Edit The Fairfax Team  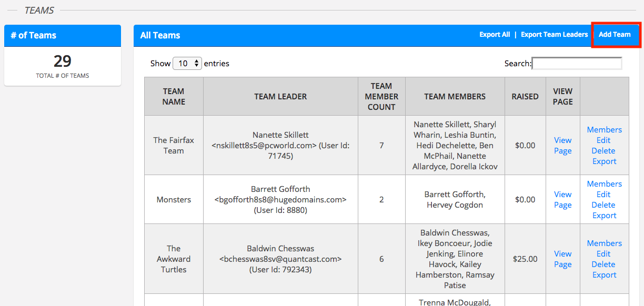(603, 140)
